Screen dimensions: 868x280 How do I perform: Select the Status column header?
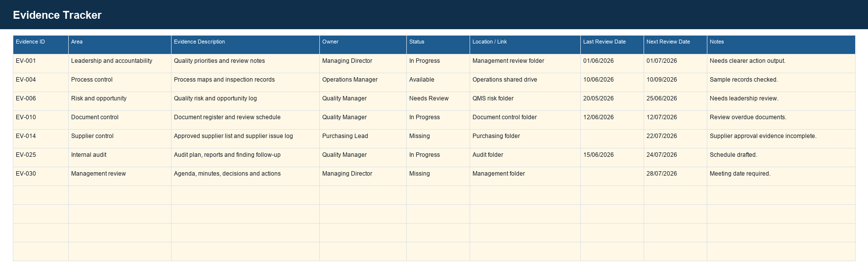click(438, 45)
